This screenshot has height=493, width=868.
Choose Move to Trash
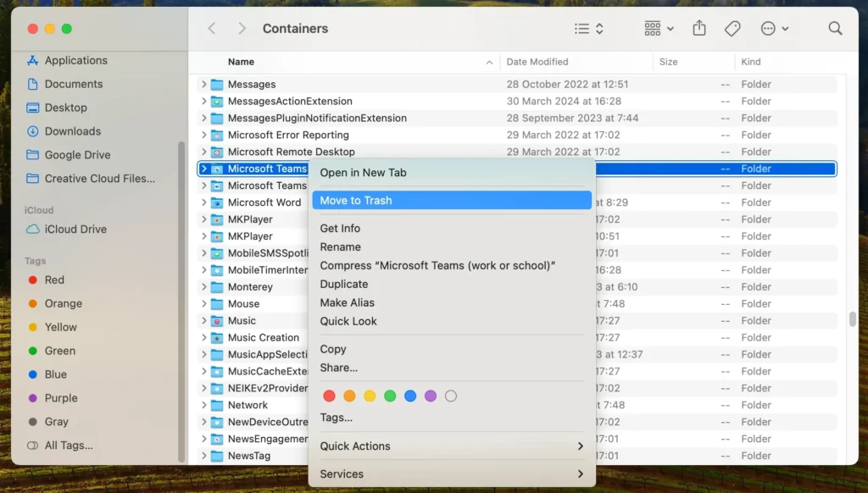coord(452,200)
